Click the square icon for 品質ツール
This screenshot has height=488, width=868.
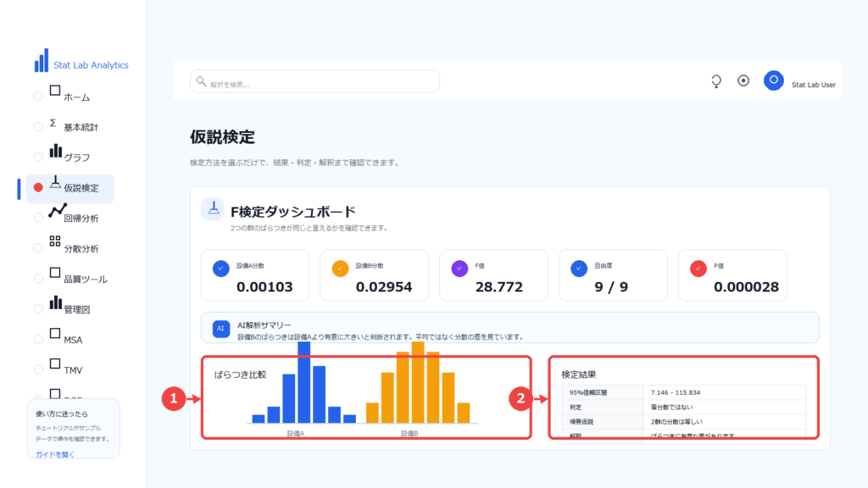pos(55,273)
